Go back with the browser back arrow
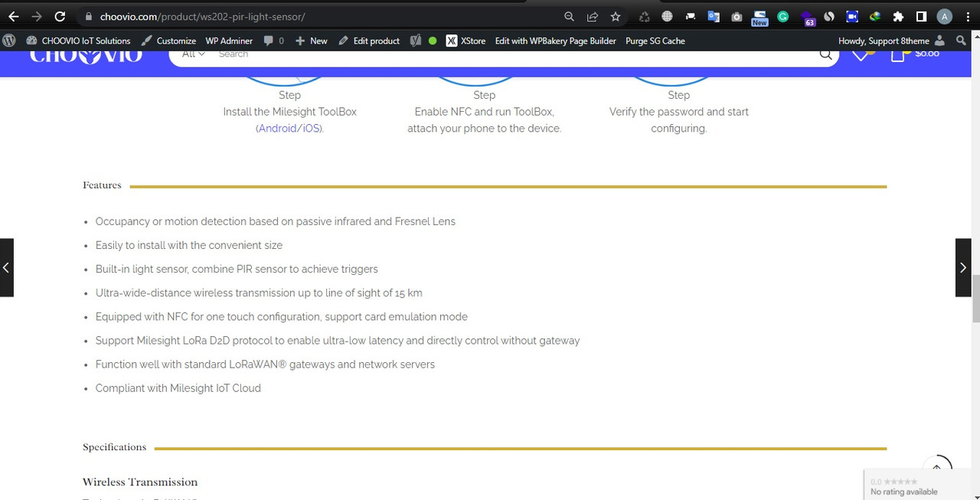 (14, 16)
